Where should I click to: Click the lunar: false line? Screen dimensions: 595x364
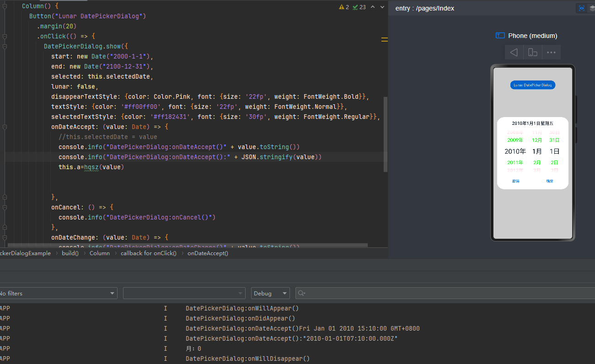[75, 86]
